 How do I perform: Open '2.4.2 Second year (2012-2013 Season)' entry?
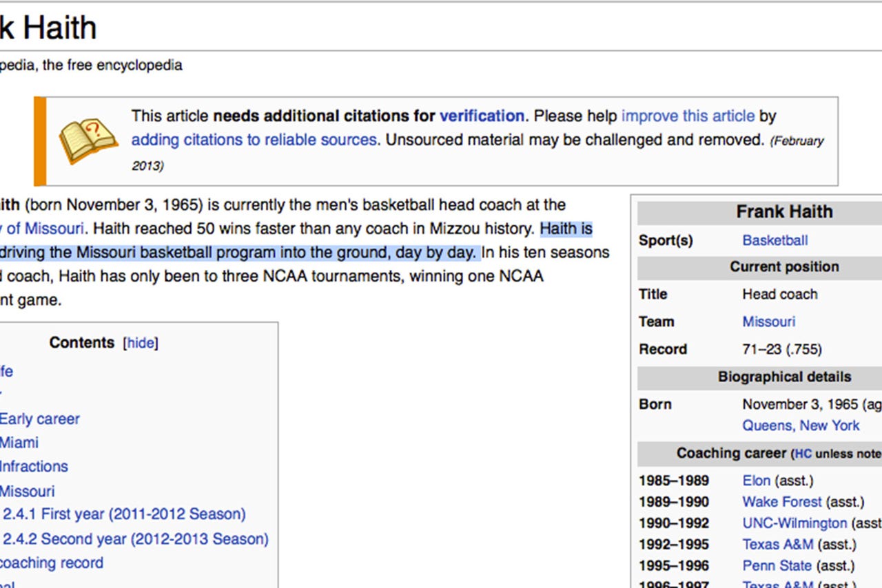pyautogui.click(x=136, y=538)
